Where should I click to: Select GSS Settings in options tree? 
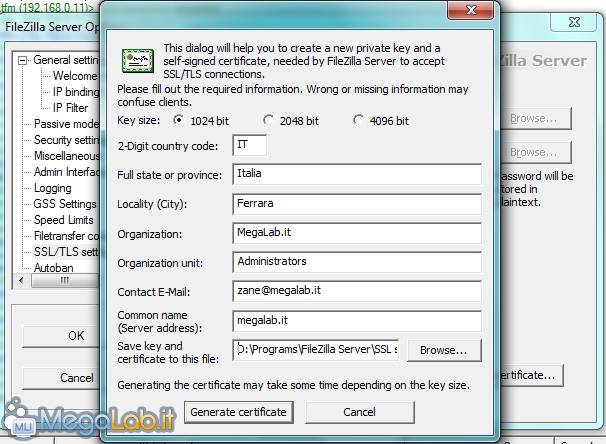coord(65,204)
